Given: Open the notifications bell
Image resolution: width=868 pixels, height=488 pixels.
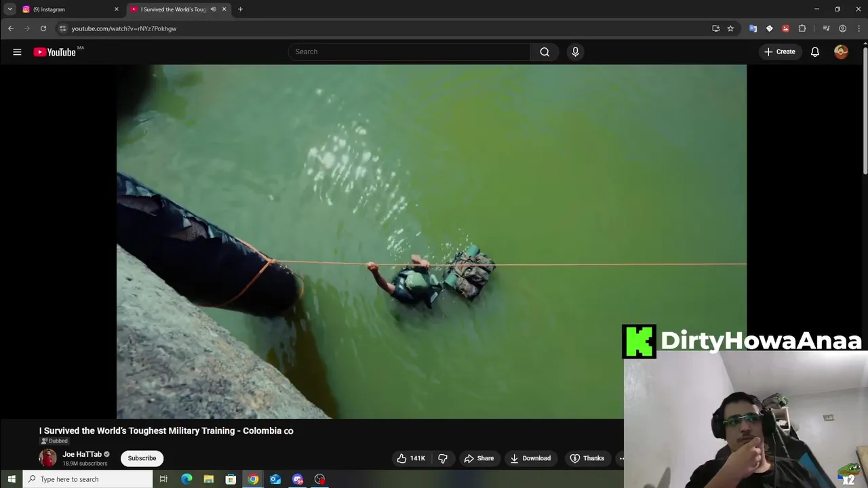Looking at the screenshot, I should pyautogui.click(x=815, y=52).
